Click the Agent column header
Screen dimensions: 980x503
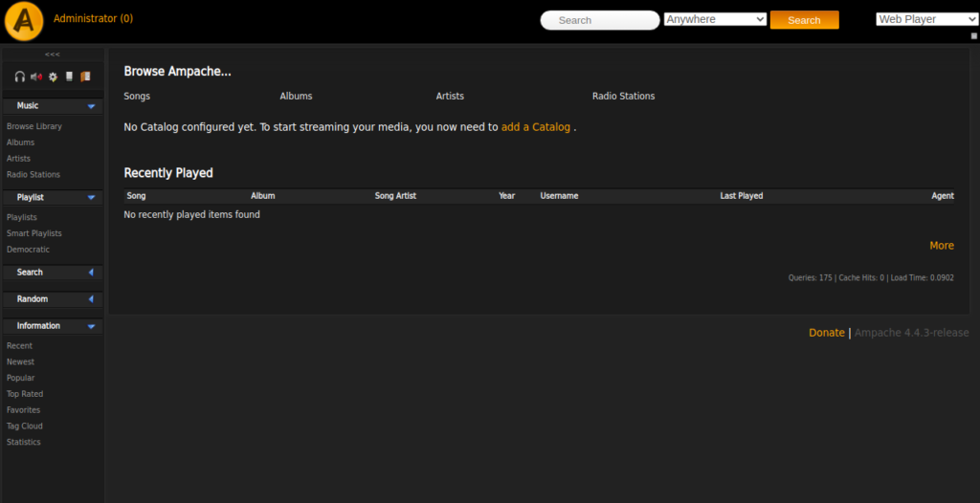click(943, 196)
